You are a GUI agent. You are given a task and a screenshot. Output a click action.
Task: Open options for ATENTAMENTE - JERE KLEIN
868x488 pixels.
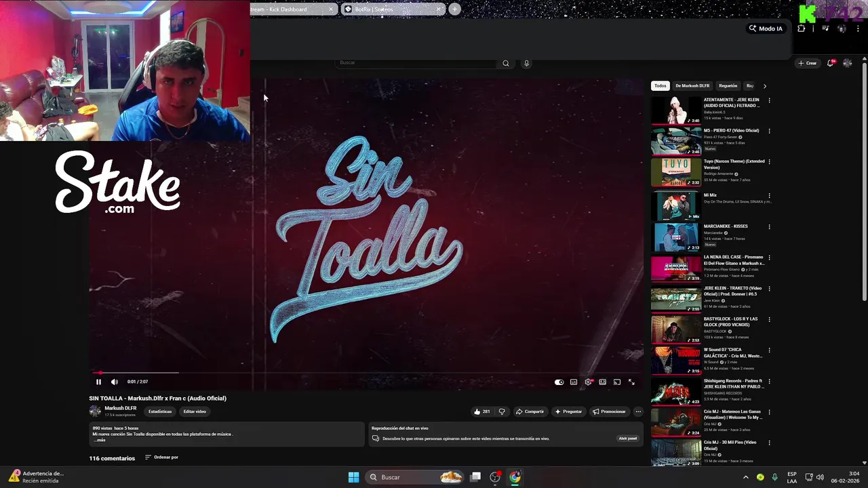click(x=769, y=100)
